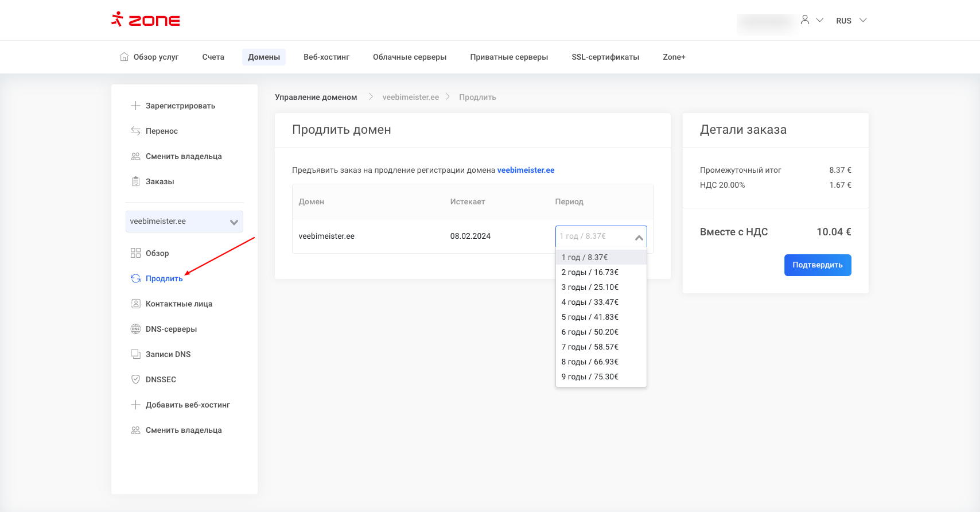Click the transfer arrows icon for Перенос
This screenshot has width=980, height=512.
(x=135, y=131)
